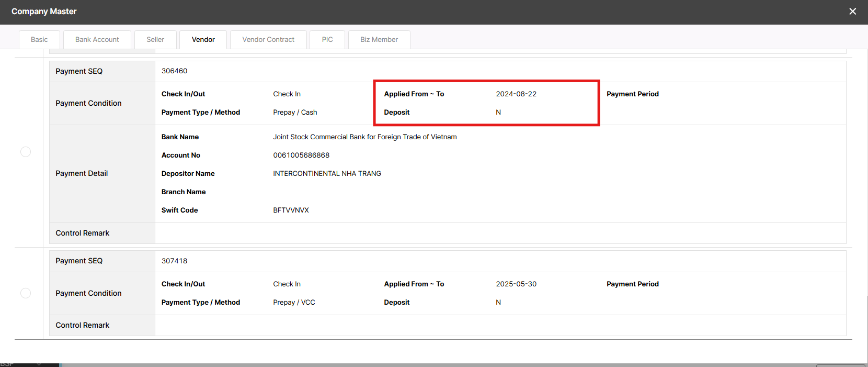868x367 pixels.
Task: Go to the Seller tab
Action: point(155,40)
